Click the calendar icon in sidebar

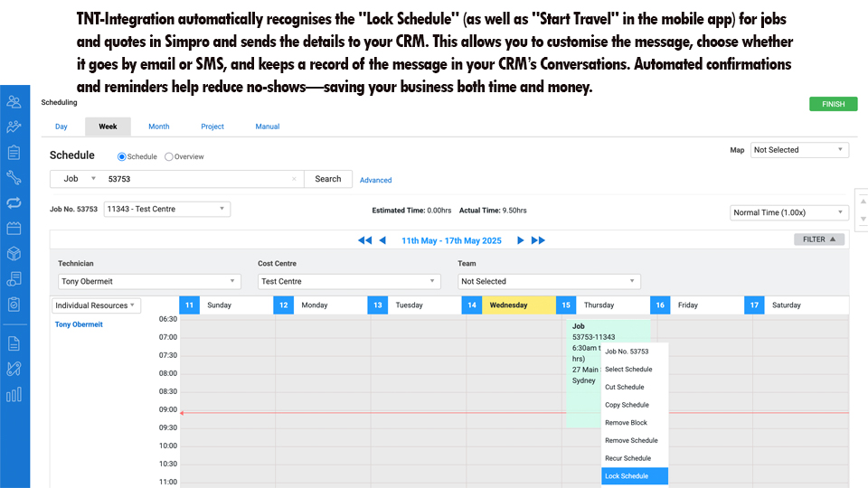point(14,228)
